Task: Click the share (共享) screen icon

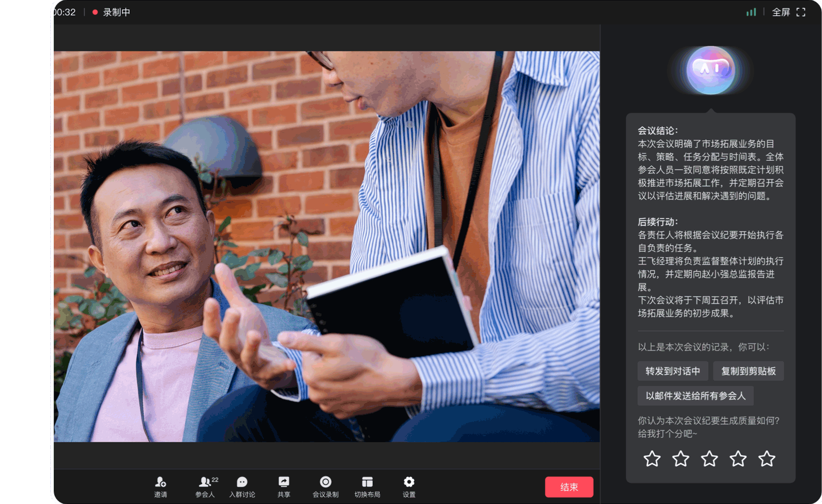Action: 283,486
